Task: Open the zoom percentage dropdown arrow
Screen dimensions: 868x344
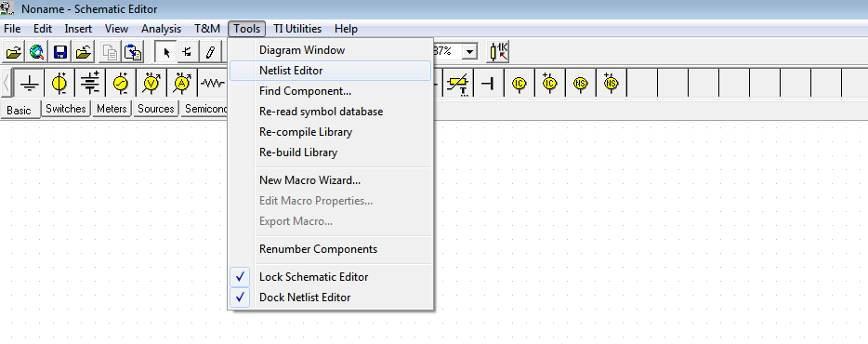Action: [470, 52]
